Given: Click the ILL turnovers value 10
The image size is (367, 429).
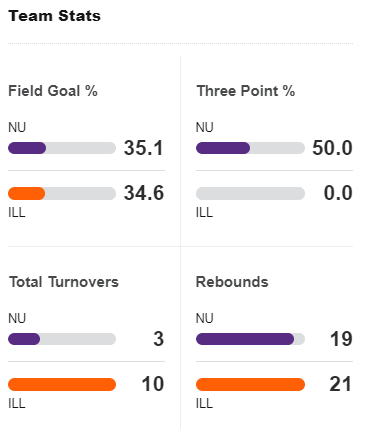Looking at the screenshot, I should pos(153,384).
